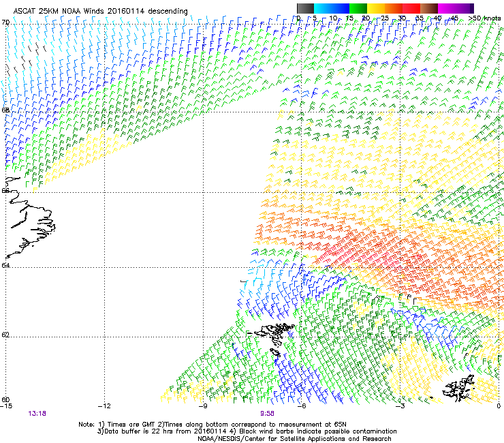
Task: Click the yellow 20-25 knots legend swatch
Action: point(376,8)
